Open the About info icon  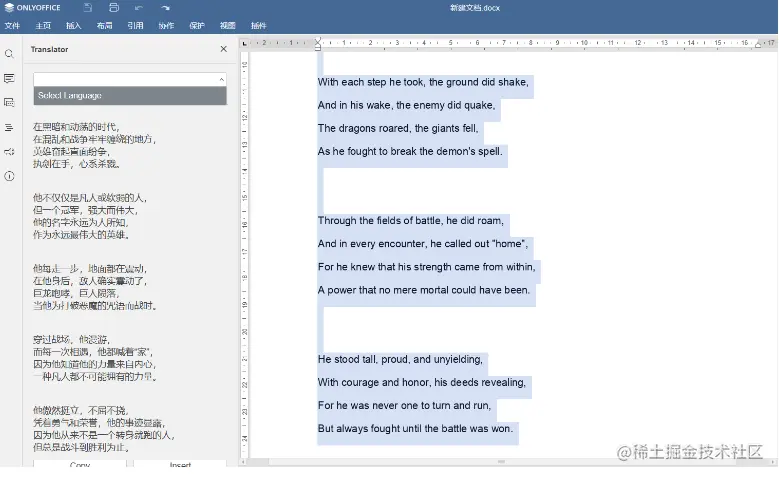click(9, 176)
